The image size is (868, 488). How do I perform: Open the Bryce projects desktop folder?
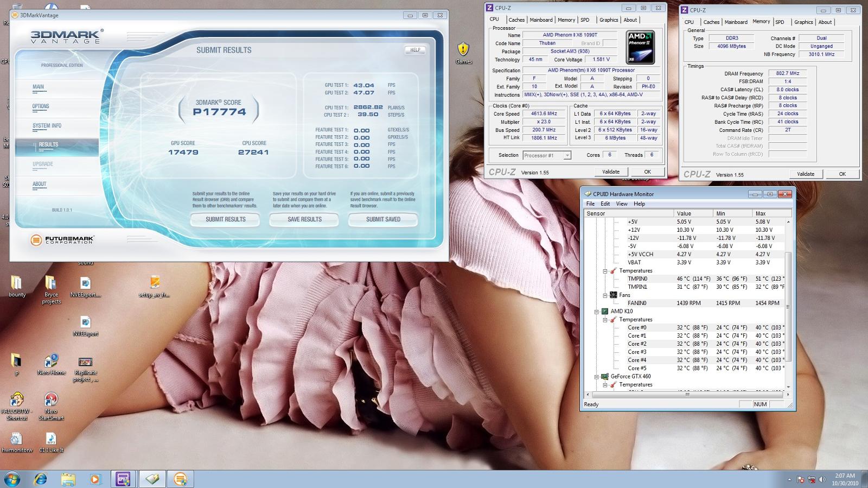51,289
